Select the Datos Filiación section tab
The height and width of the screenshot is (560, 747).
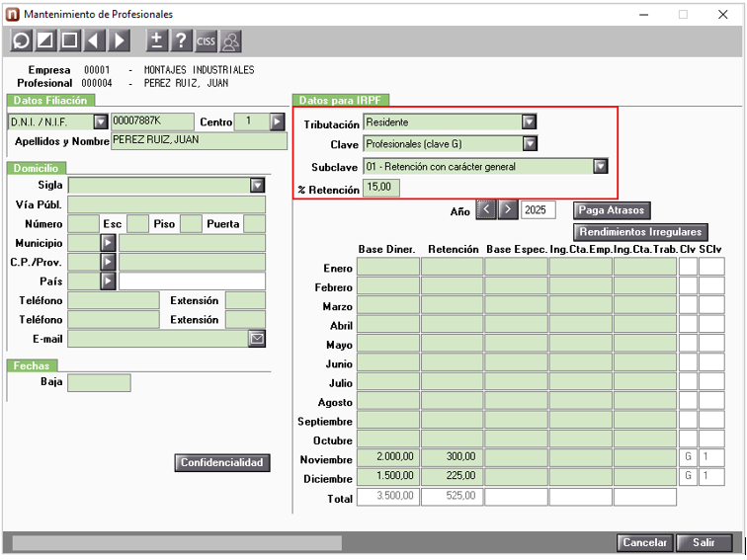tap(50, 101)
